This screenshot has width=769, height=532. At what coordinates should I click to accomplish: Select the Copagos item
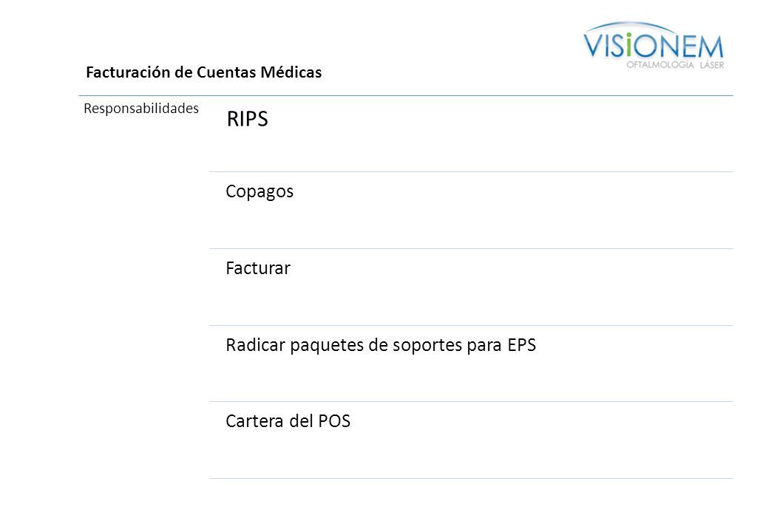tap(260, 191)
